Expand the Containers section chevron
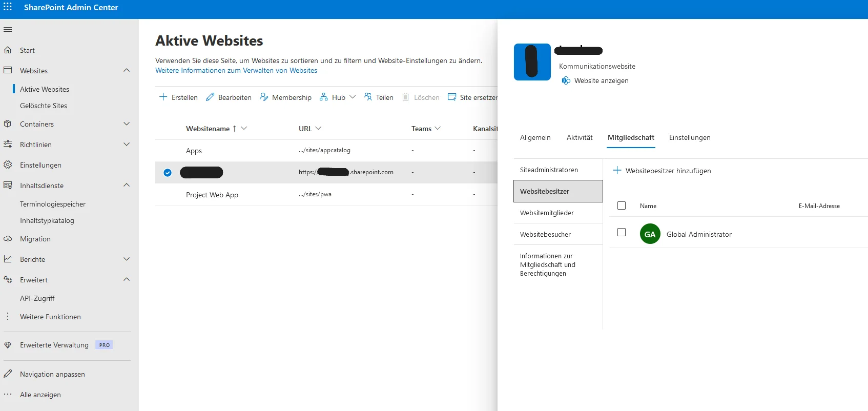This screenshot has height=411, width=868. [127, 124]
